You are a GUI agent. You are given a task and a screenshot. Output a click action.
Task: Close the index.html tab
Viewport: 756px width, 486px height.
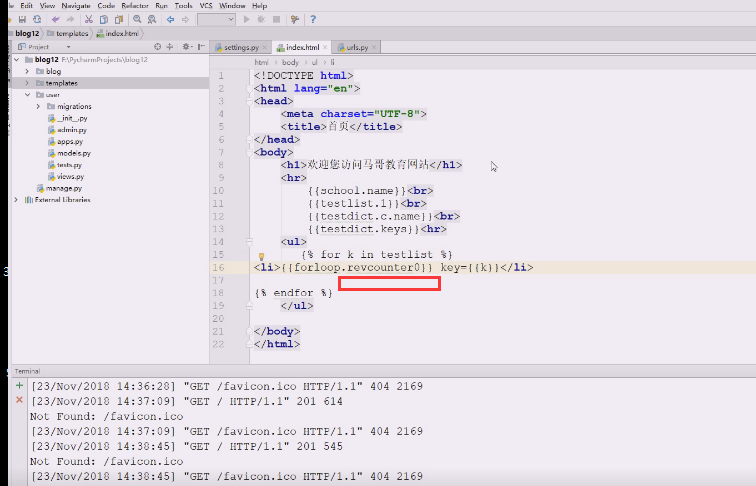point(325,47)
